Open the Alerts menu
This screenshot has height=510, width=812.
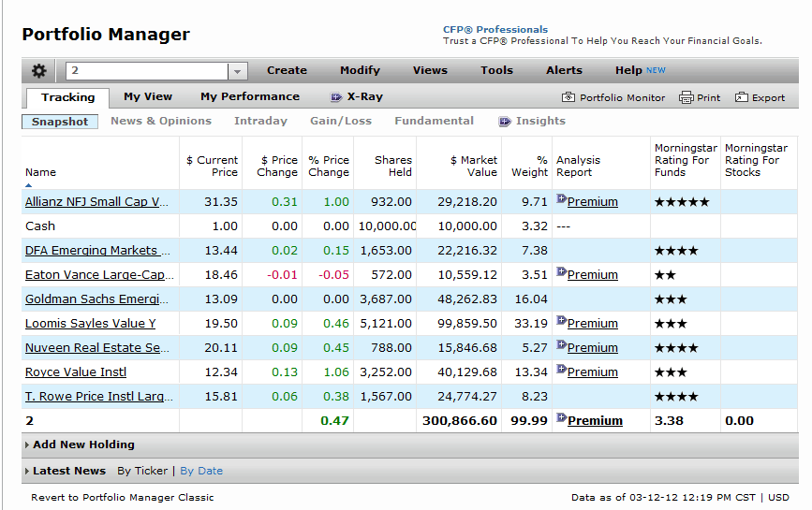(x=564, y=70)
